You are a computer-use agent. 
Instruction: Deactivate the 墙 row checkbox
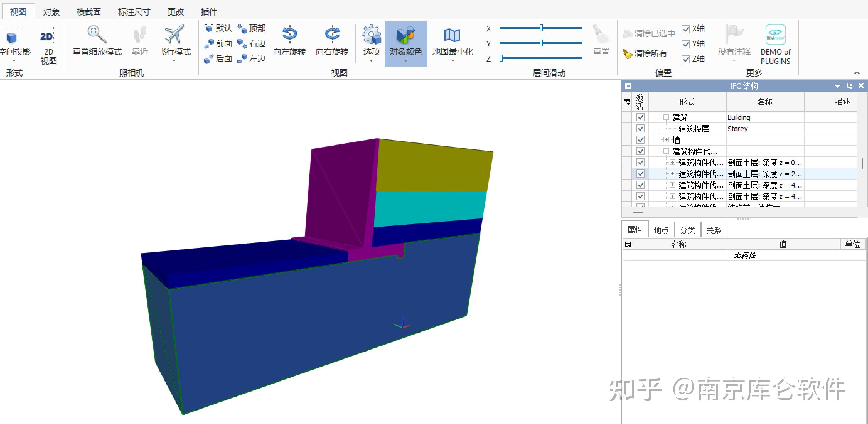(640, 140)
